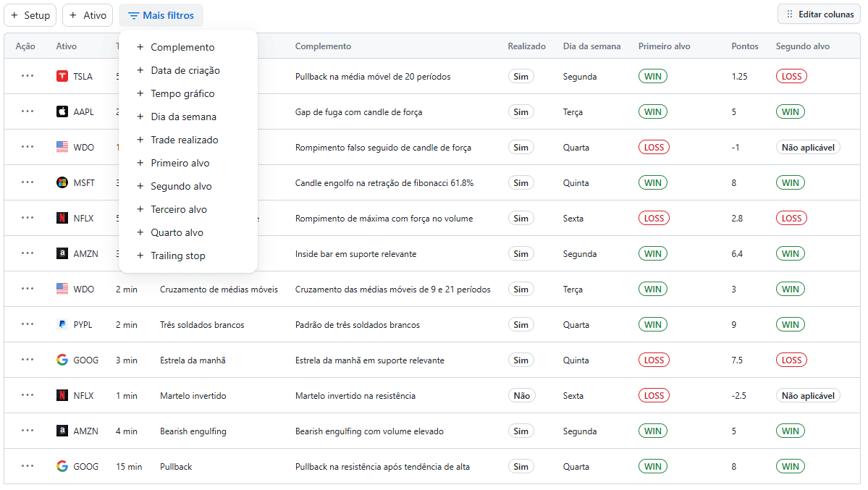This screenshot has height=490, width=868.
Task: Open the three-dot action menu for TSLA row
Action: click(28, 76)
